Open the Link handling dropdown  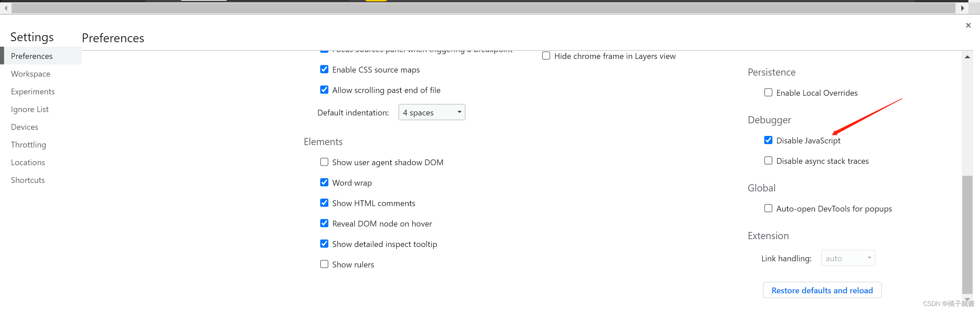pyautogui.click(x=848, y=258)
